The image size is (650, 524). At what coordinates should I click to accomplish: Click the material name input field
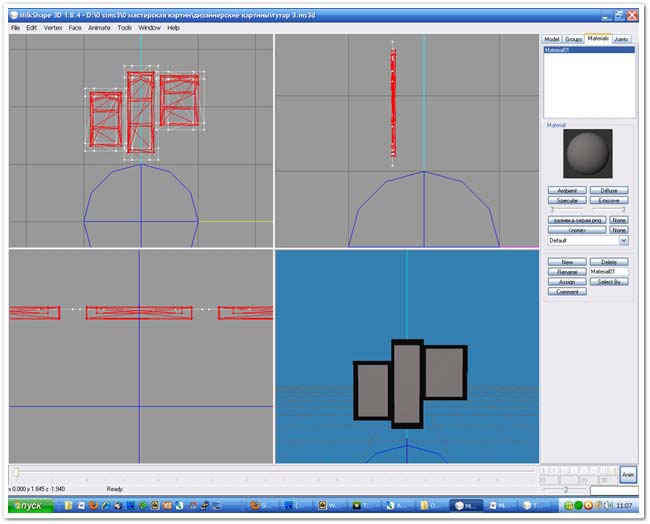608,272
